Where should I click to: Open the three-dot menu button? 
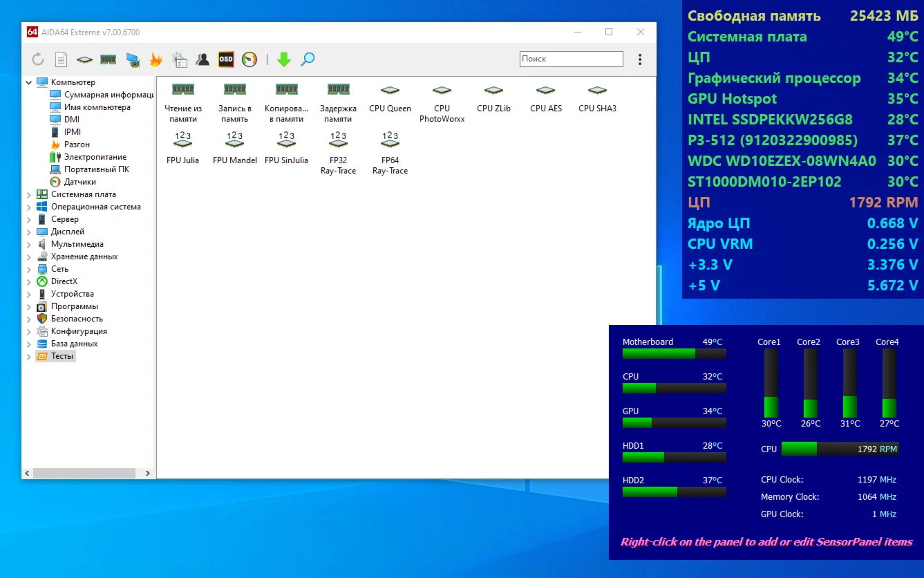tap(640, 59)
